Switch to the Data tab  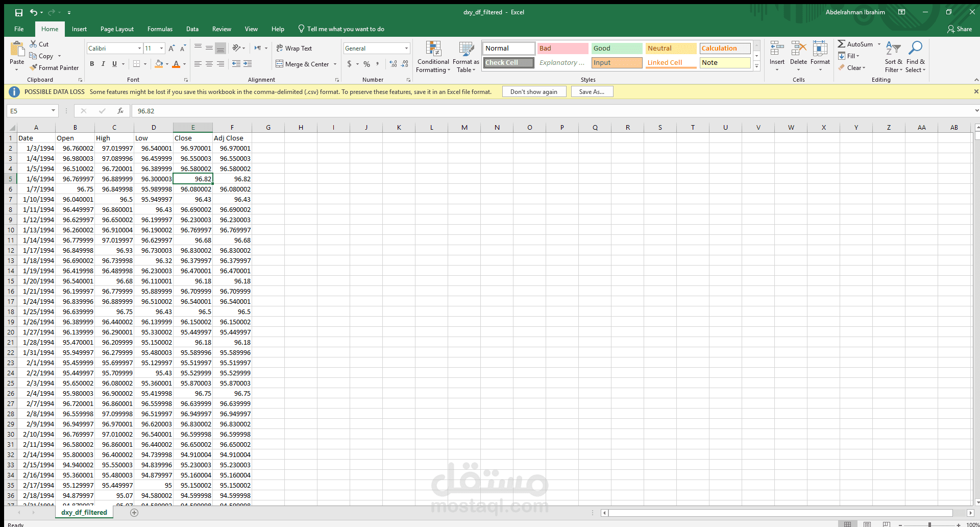(x=192, y=29)
